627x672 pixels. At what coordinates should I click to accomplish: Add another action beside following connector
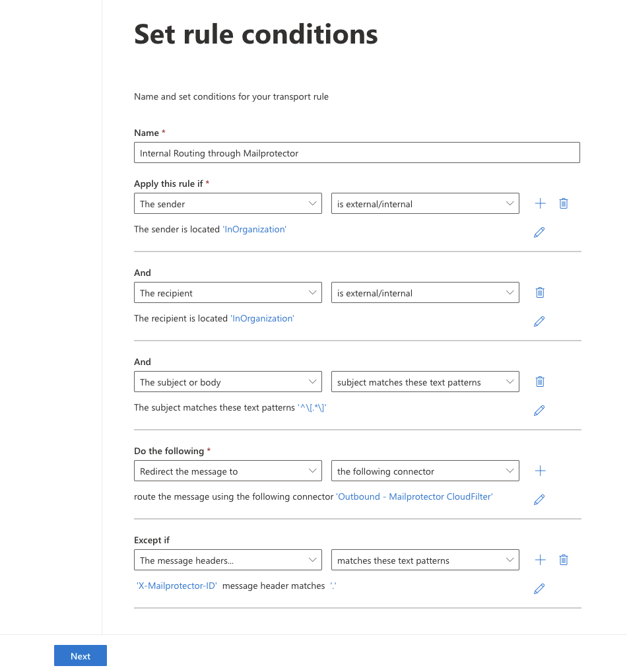540,471
